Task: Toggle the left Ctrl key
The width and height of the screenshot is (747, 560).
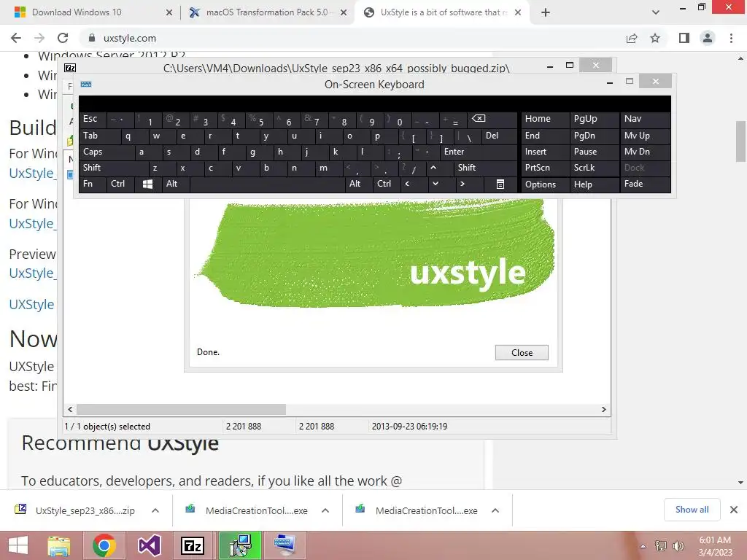Action: [120, 184]
